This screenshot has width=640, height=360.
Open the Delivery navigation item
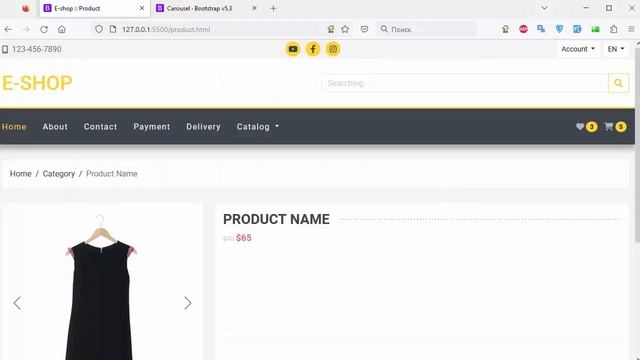[x=203, y=127]
